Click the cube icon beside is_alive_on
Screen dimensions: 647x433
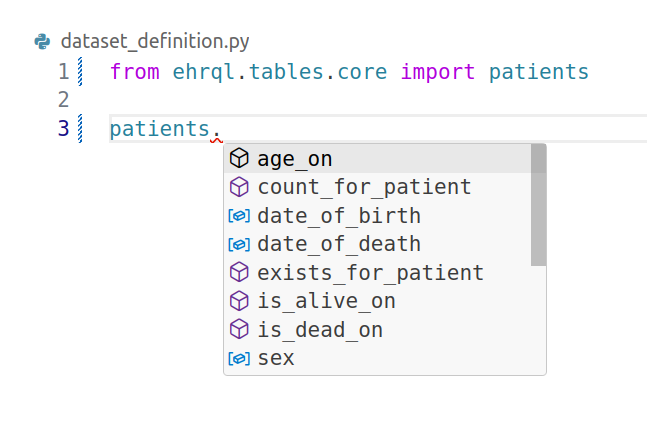239,300
